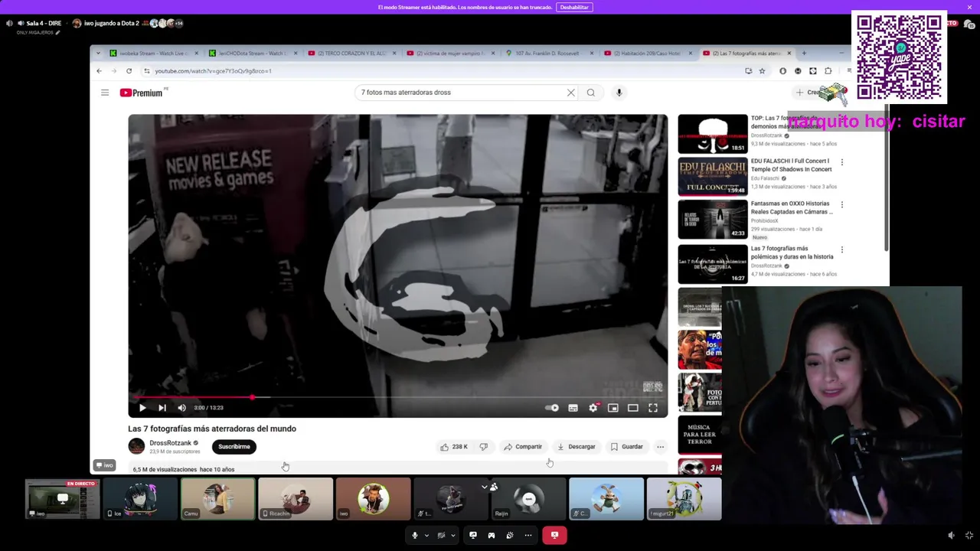Image resolution: width=980 pixels, height=551 pixels.
Task: Click Guardar to save the video
Action: click(x=627, y=447)
